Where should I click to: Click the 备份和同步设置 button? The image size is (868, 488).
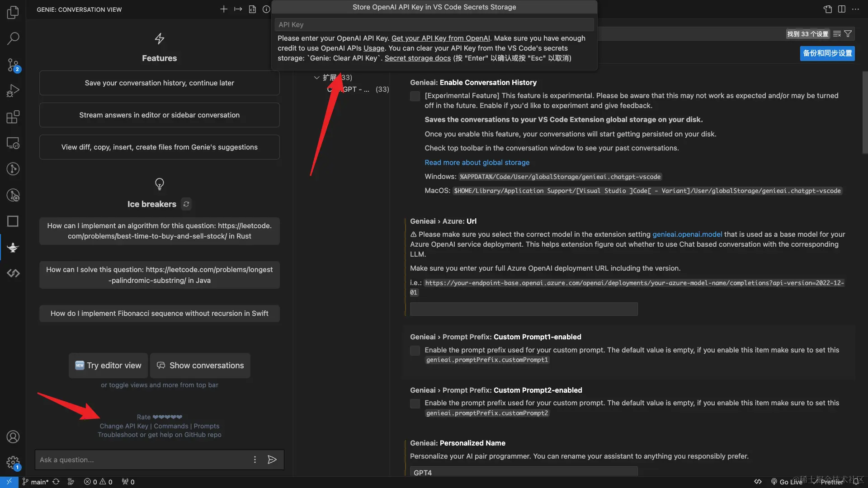coord(827,53)
